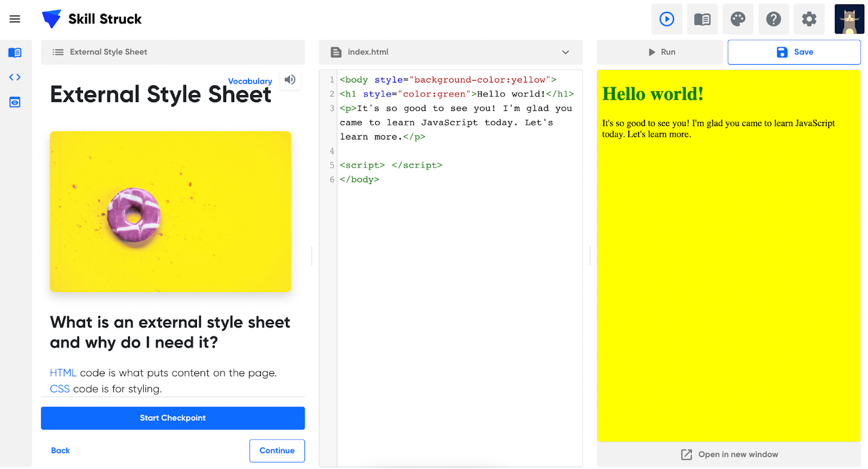Open the help question mark icon

coord(774,19)
